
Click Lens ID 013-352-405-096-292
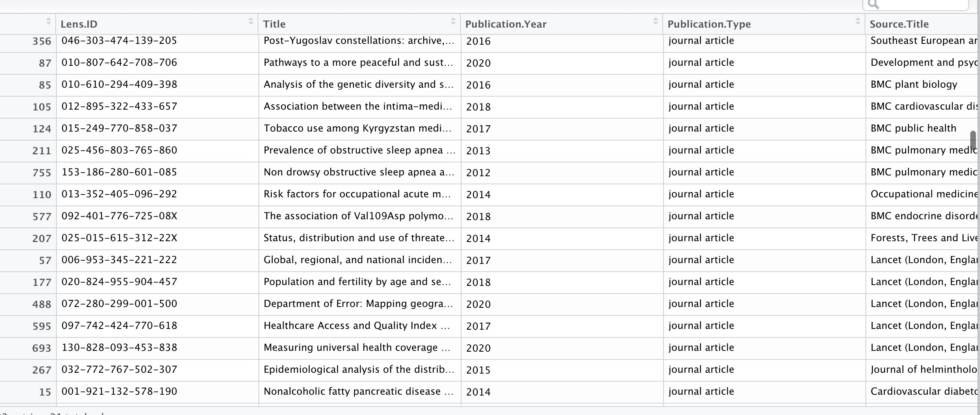[x=119, y=194]
